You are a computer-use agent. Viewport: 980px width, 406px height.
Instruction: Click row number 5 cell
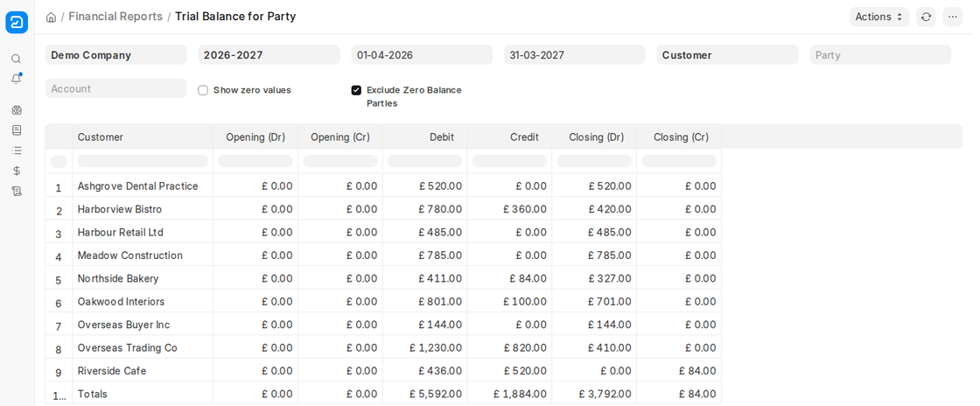(x=59, y=279)
